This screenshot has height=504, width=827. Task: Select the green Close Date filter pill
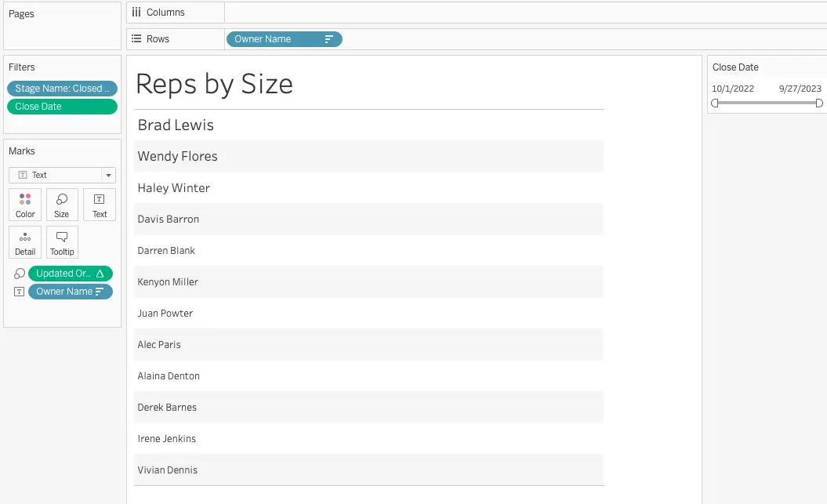click(62, 106)
